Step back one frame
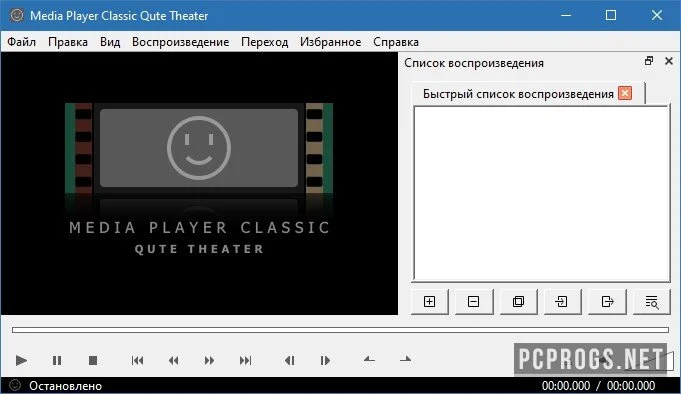 click(289, 360)
